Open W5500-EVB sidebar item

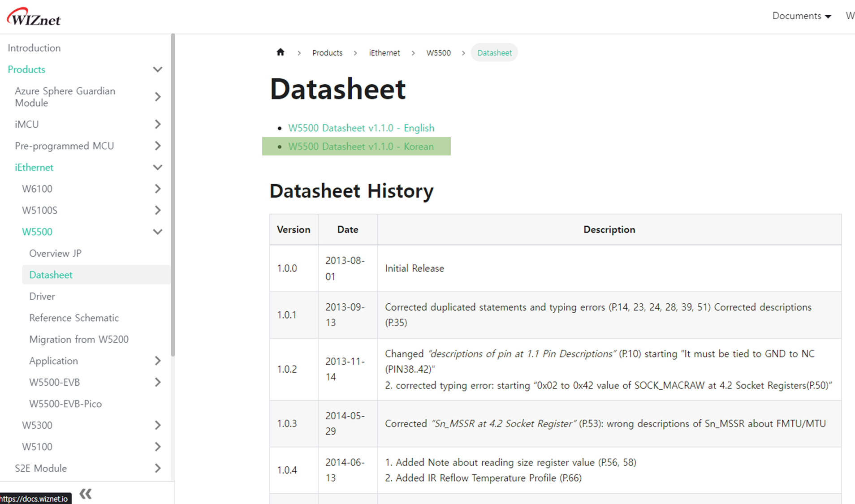tap(55, 382)
